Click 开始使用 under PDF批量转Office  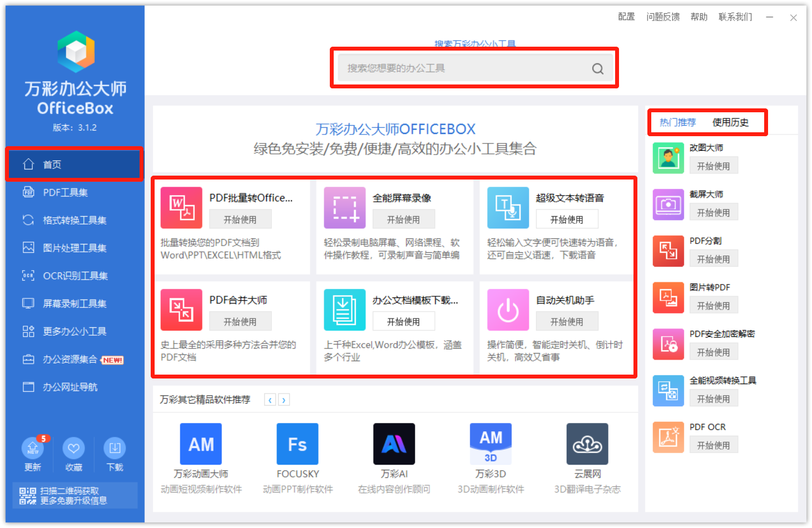pos(240,220)
